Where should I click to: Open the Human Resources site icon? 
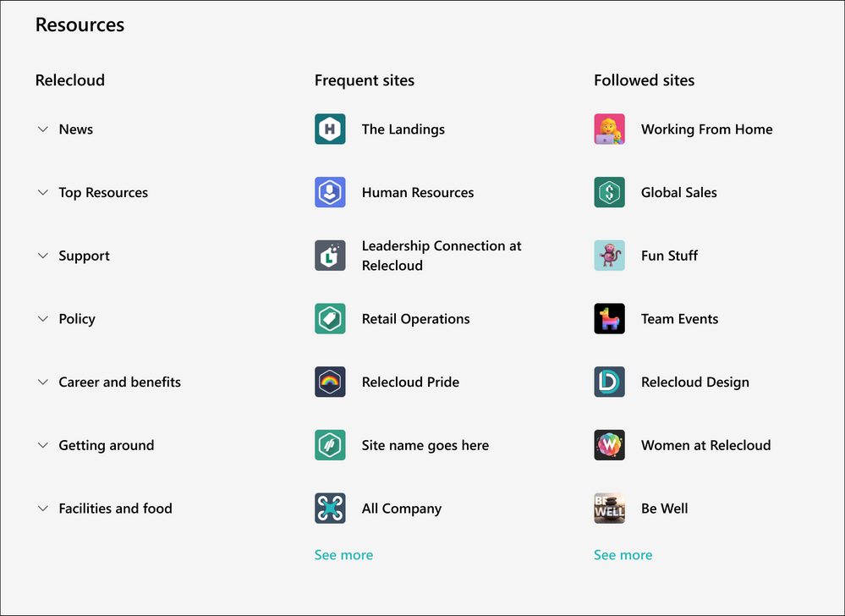click(x=330, y=193)
